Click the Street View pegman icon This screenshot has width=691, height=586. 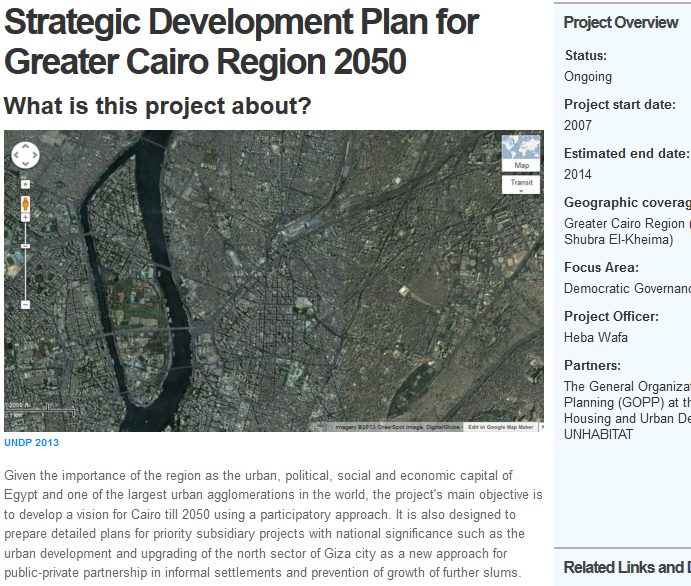pos(25,203)
